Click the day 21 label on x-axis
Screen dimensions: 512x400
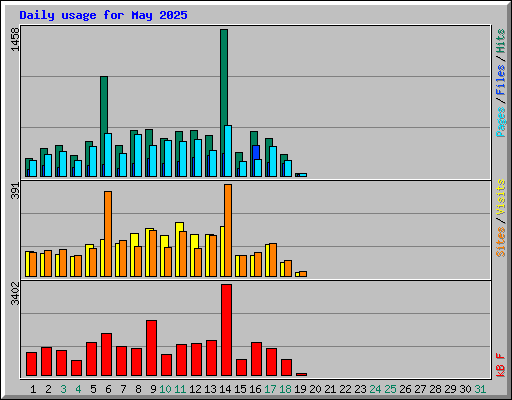point(330,389)
